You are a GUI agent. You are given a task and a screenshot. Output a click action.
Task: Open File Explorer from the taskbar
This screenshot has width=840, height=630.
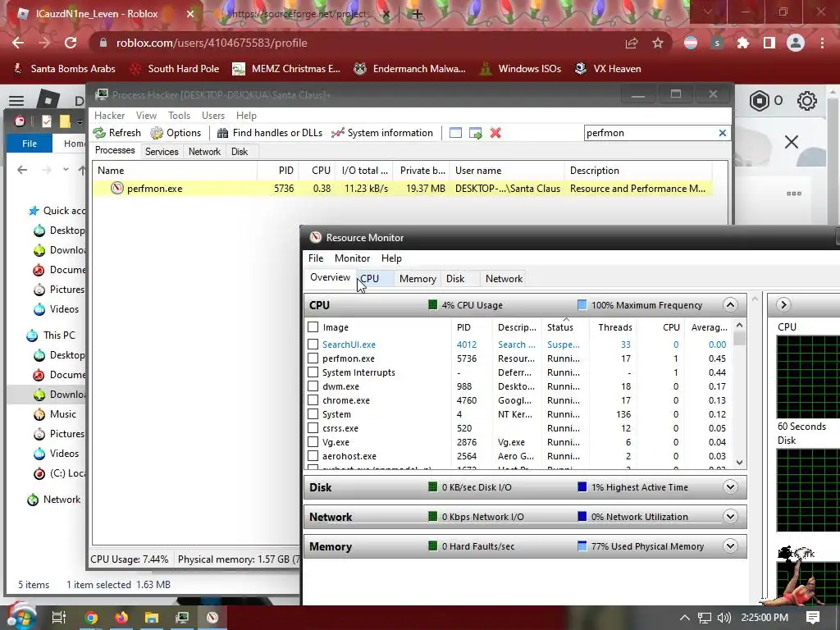[x=152, y=618]
